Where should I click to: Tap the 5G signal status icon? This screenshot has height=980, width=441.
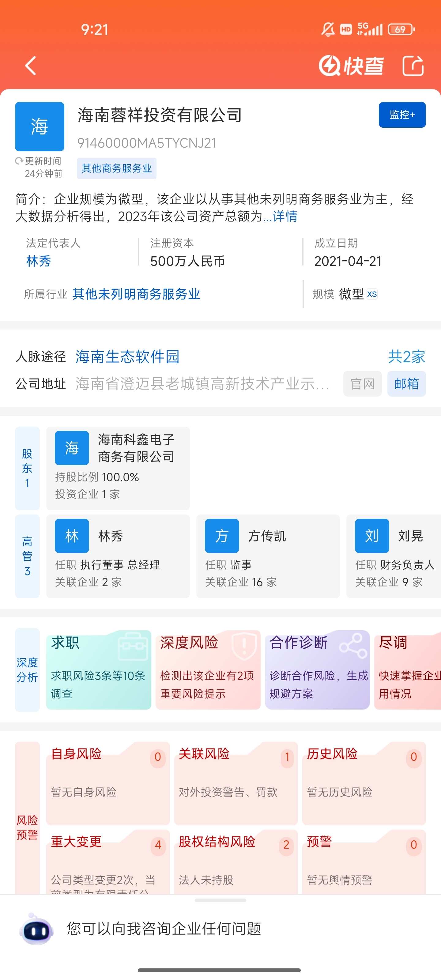369,29
